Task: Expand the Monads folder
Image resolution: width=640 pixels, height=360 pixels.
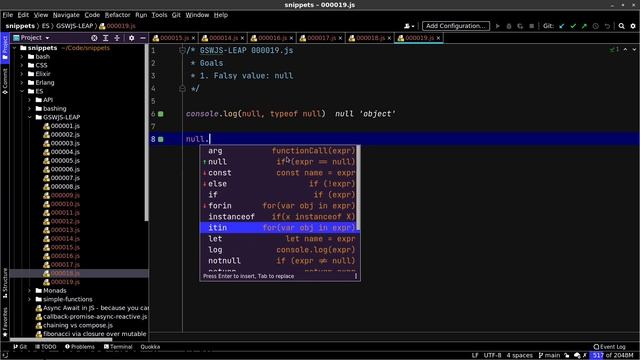Action: coord(30,291)
